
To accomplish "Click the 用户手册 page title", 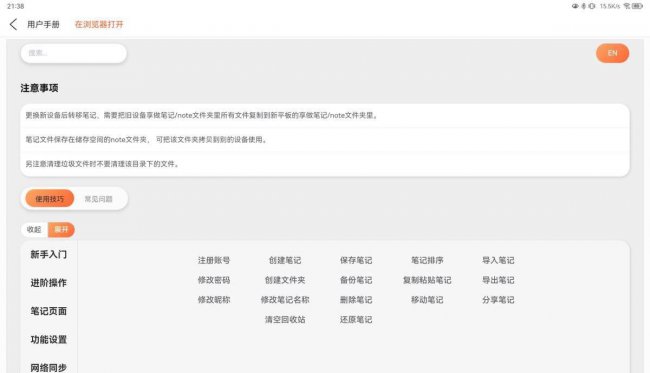I will pos(43,24).
